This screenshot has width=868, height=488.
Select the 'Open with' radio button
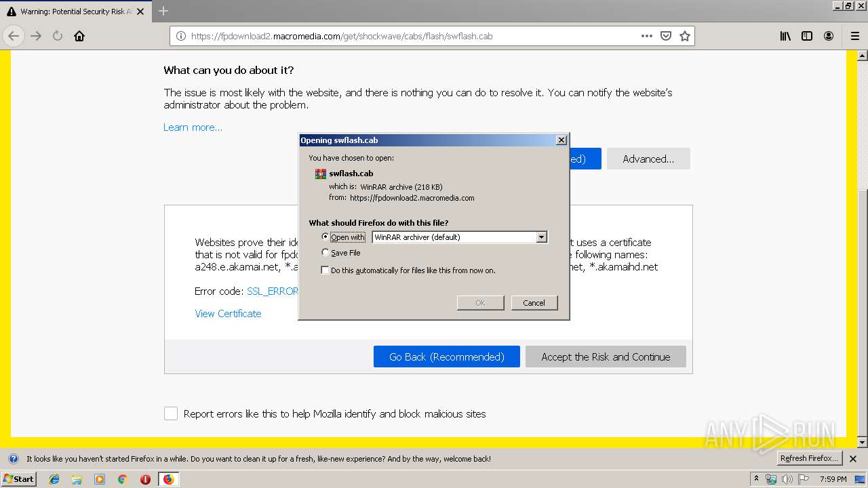(325, 237)
